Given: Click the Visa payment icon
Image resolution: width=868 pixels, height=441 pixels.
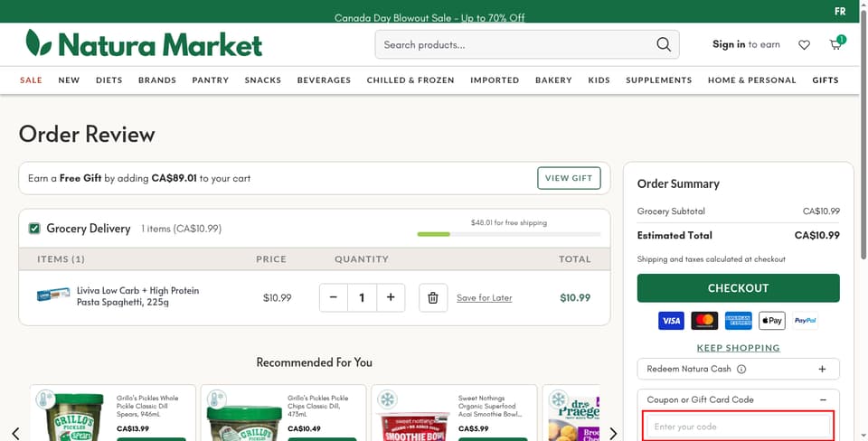Looking at the screenshot, I should [x=671, y=321].
